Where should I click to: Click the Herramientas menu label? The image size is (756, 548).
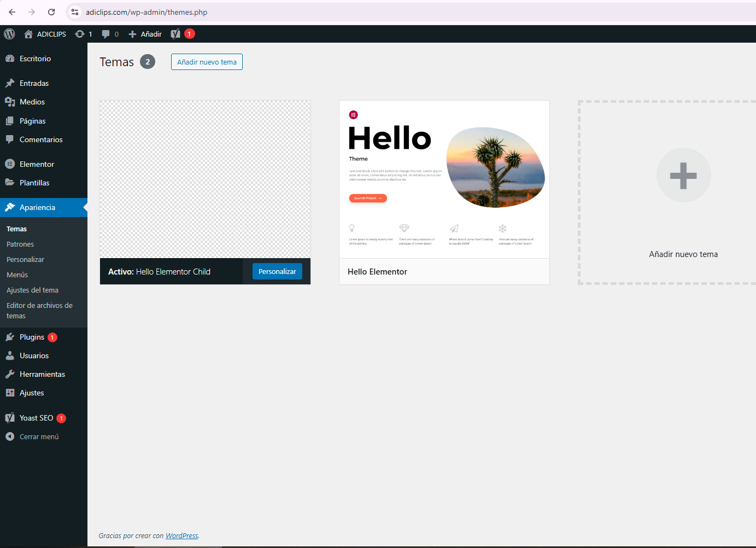tap(42, 374)
